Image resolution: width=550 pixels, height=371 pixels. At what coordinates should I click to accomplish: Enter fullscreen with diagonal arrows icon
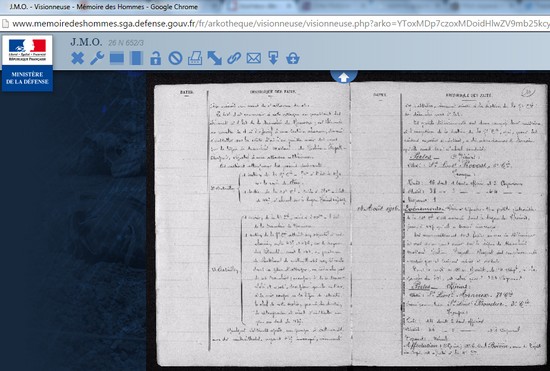tap(214, 58)
